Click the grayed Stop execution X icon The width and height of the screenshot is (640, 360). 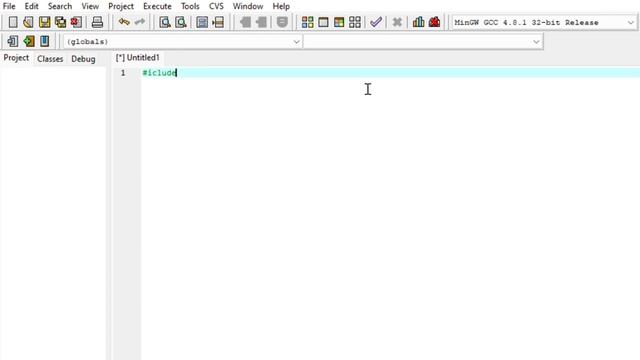(397, 22)
